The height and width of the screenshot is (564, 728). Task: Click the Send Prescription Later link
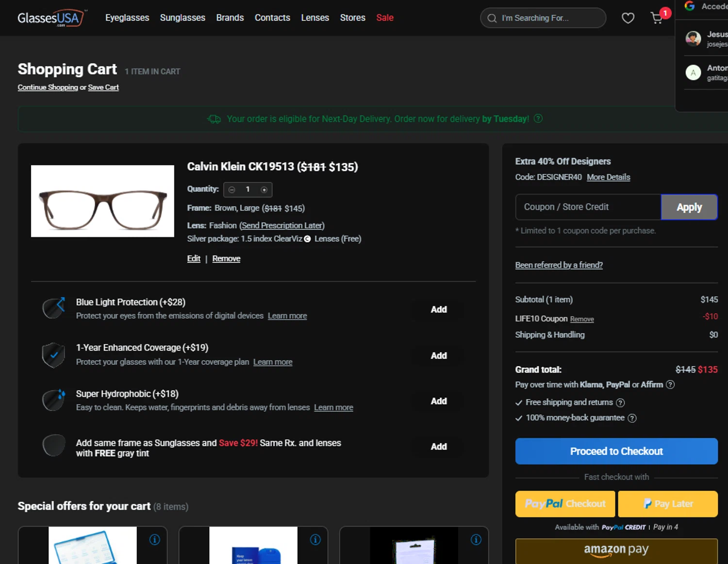coord(282,226)
